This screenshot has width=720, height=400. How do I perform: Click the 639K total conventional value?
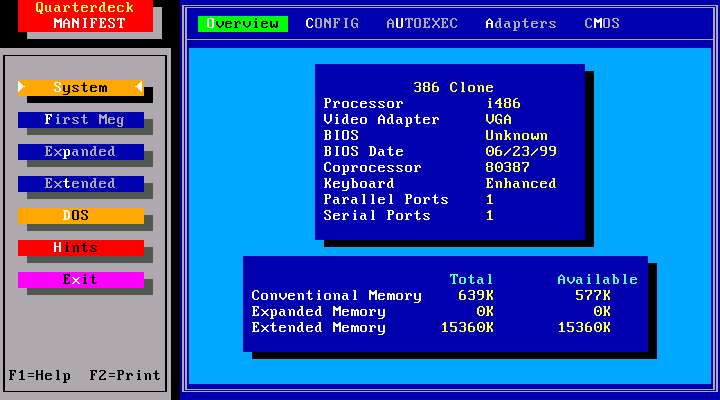pyautogui.click(x=476, y=296)
